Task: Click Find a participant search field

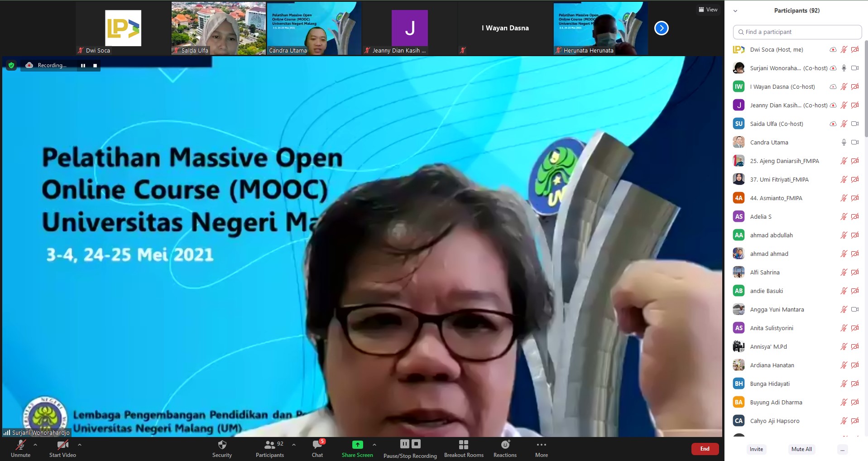Action: [797, 32]
